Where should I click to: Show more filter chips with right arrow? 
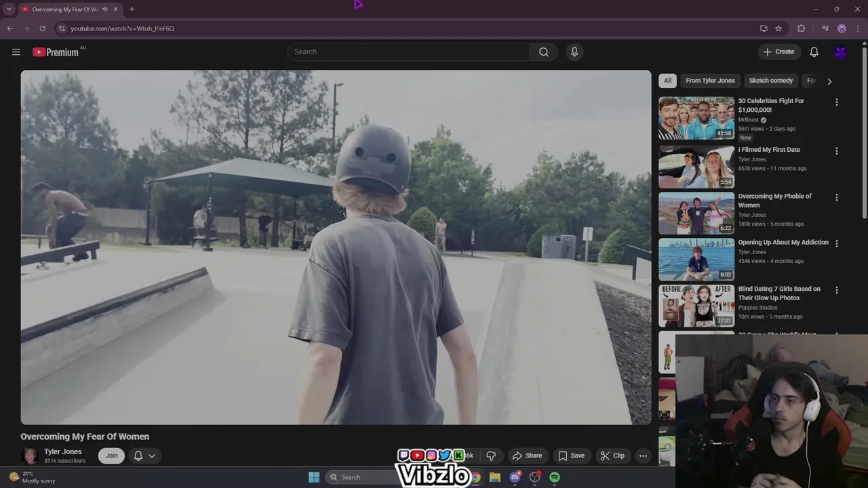point(829,81)
